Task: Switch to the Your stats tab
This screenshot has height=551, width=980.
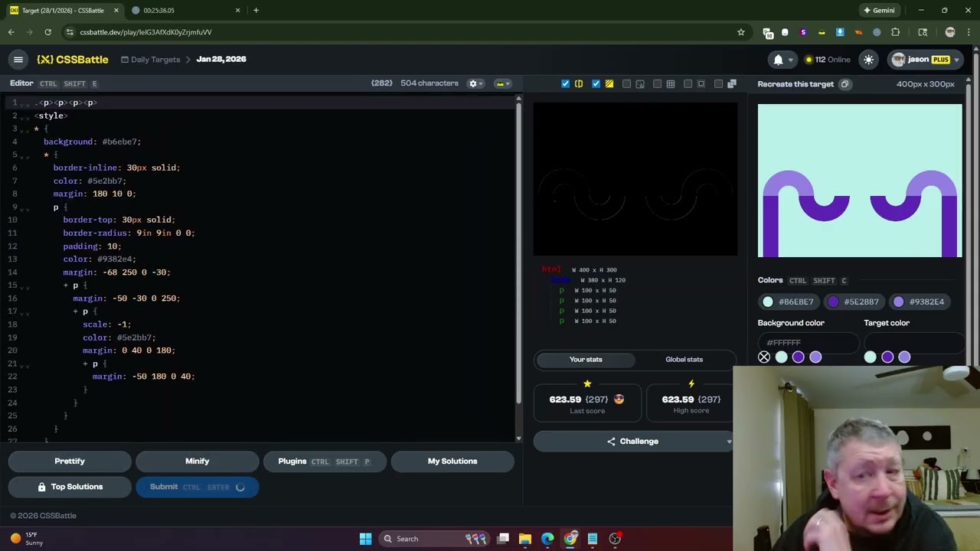Action: click(586, 359)
